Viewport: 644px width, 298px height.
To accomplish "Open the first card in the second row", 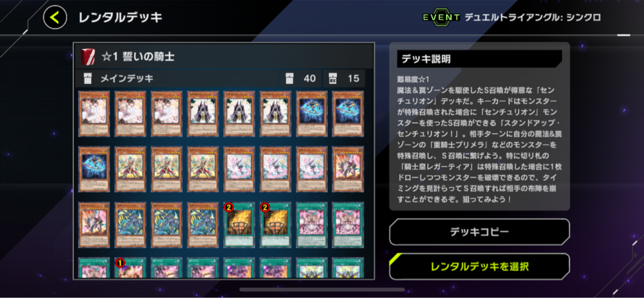I will point(94,169).
